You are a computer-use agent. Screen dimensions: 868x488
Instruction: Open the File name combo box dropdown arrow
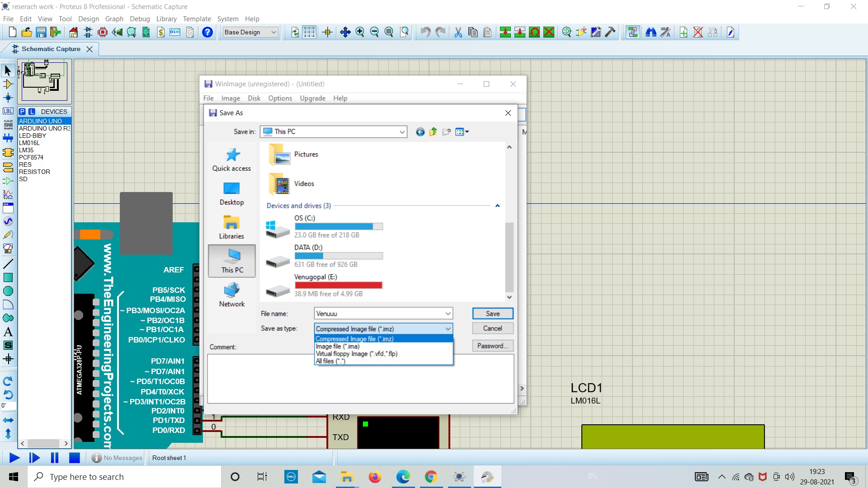pyautogui.click(x=448, y=314)
